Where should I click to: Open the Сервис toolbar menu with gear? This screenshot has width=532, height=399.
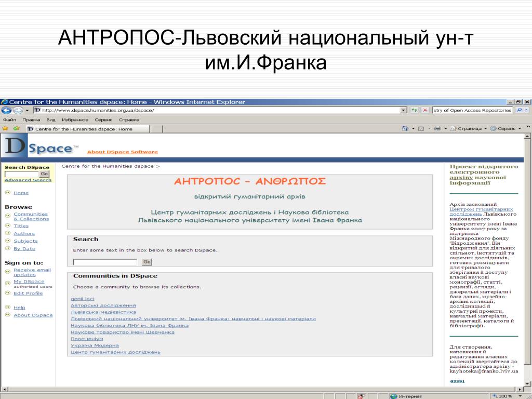(506, 129)
